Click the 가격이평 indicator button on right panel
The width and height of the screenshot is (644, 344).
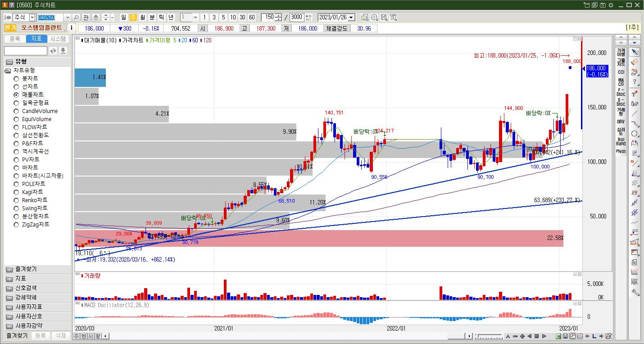(621, 52)
